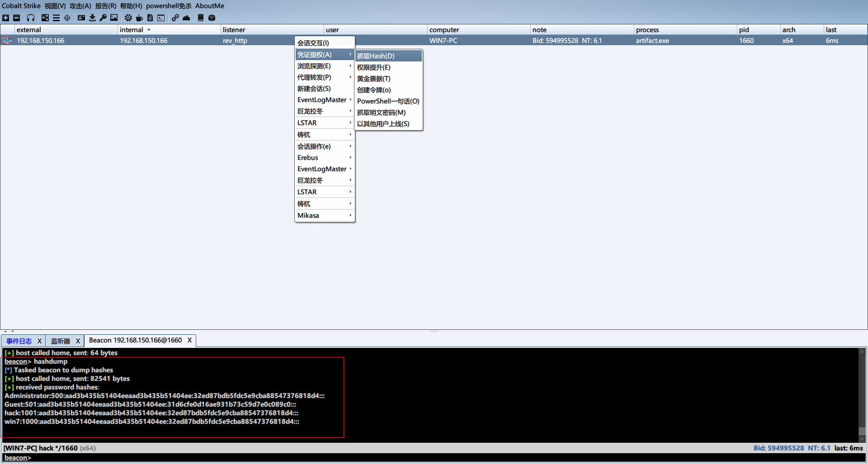Select 新建会话(S) in context menu

point(325,89)
